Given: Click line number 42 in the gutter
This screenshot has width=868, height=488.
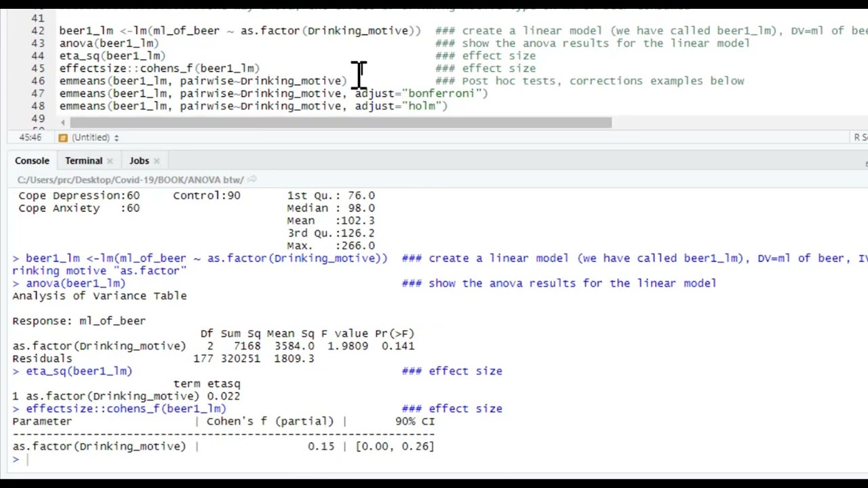Looking at the screenshot, I should pos(38,30).
